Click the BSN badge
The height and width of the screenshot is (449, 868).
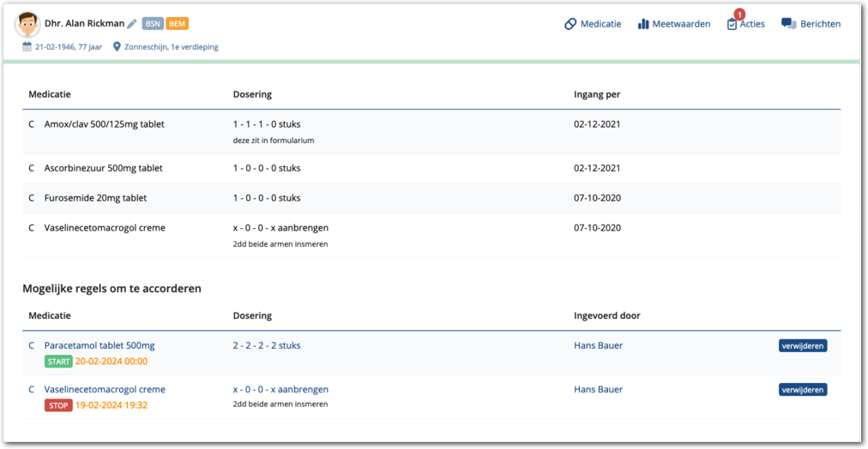pyautogui.click(x=153, y=24)
